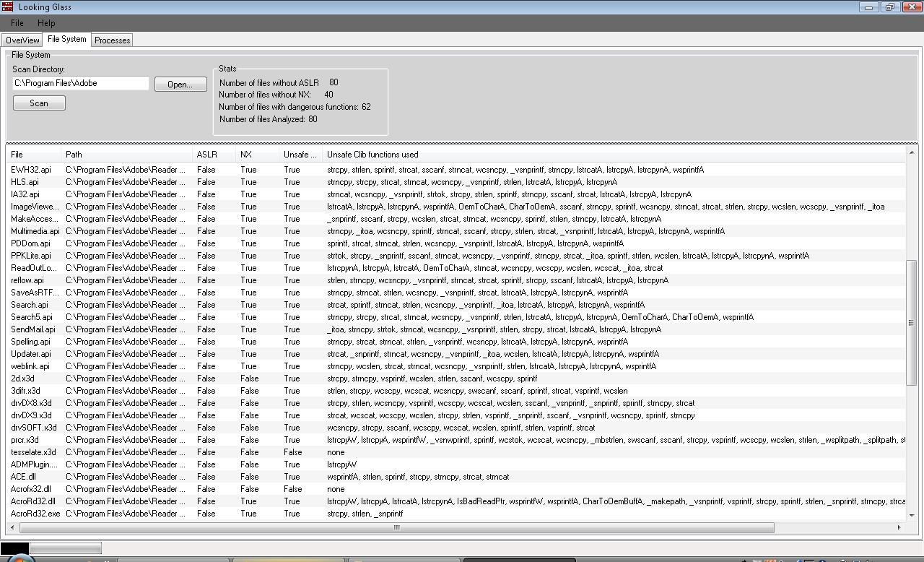
Task: Sort by the File column header
Action: [x=34, y=155]
